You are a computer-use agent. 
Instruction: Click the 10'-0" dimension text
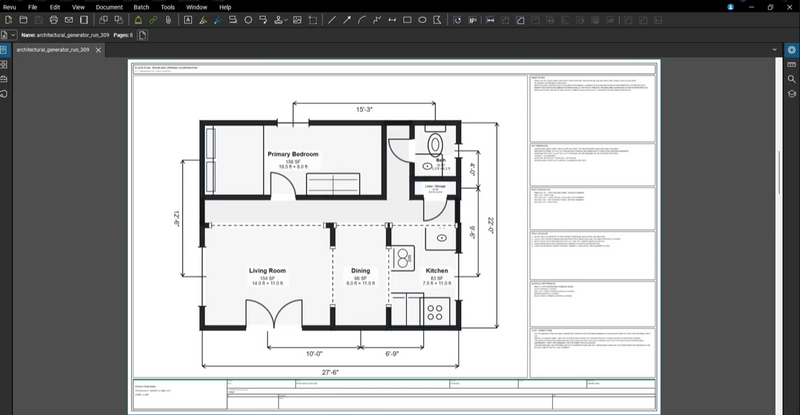[x=314, y=353]
